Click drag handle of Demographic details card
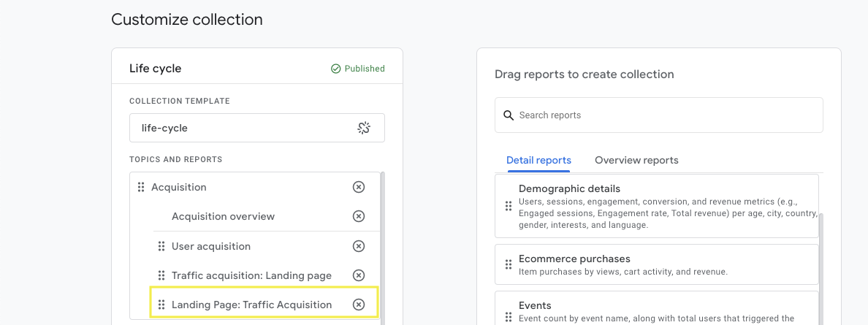This screenshot has height=325, width=868. pyautogui.click(x=509, y=206)
